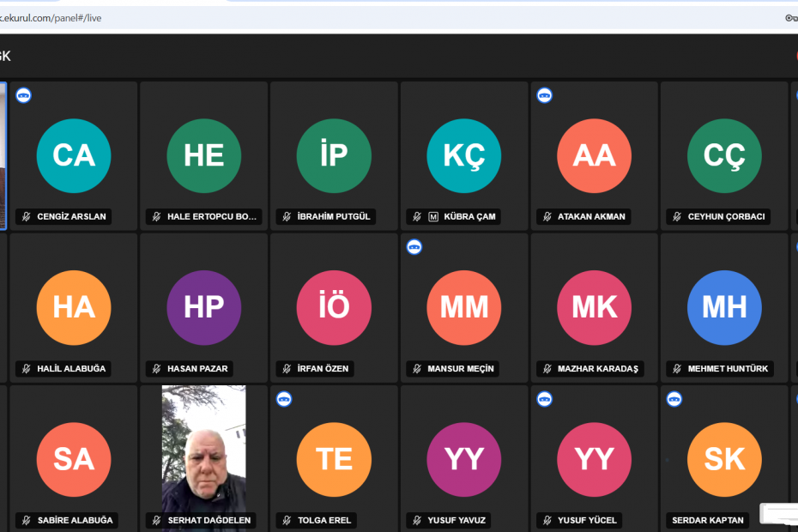Click the muted mic icon for Mazhar Karadaş
The width and height of the screenshot is (798, 532).
pos(547,369)
